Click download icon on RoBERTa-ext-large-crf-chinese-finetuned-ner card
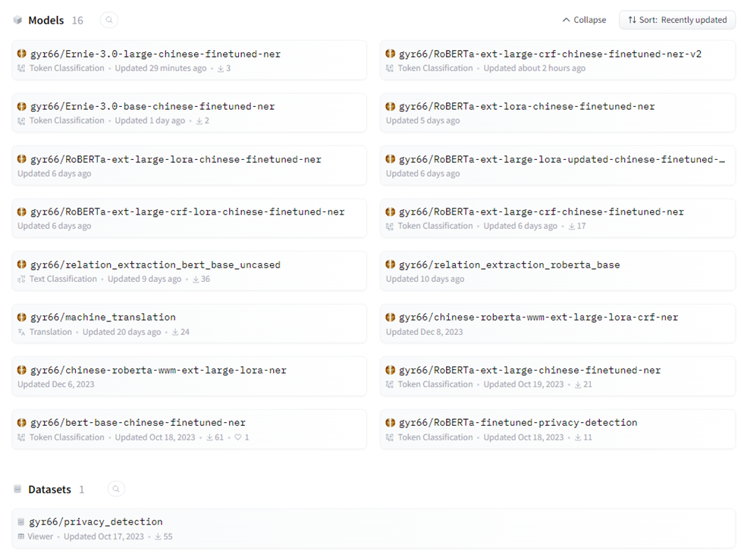741x560 pixels. [x=572, y=226]
